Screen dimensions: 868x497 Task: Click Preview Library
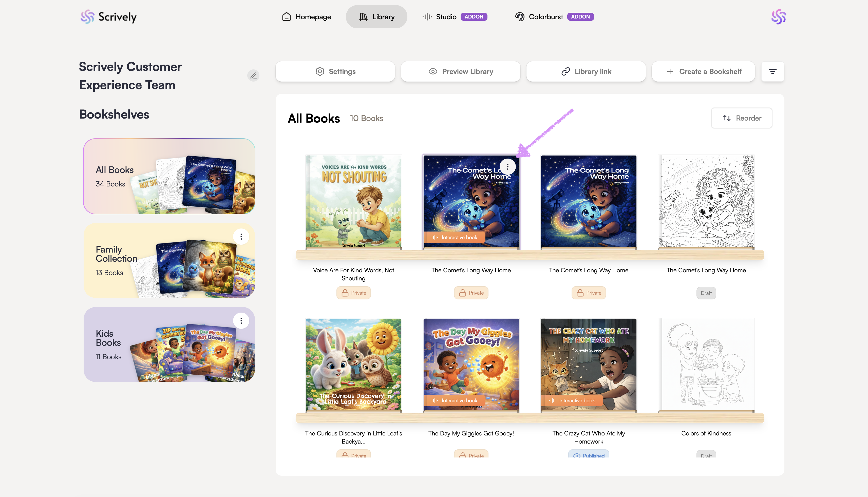pos(460,71)
